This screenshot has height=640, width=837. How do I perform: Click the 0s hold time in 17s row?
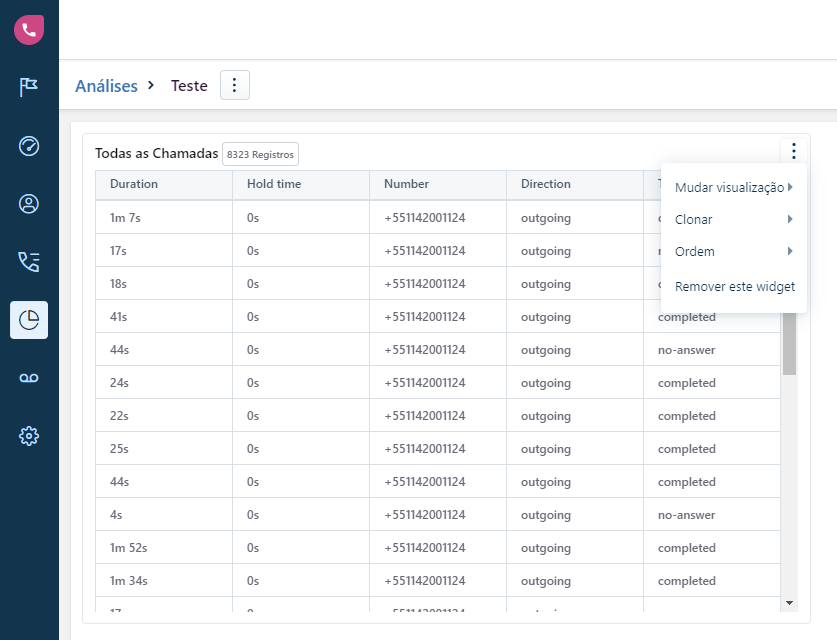tap(252, 251)
